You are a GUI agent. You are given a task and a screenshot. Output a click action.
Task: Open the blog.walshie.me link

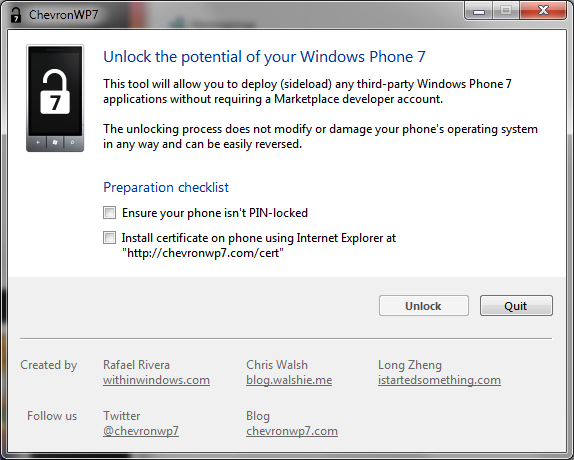(289, 380)
